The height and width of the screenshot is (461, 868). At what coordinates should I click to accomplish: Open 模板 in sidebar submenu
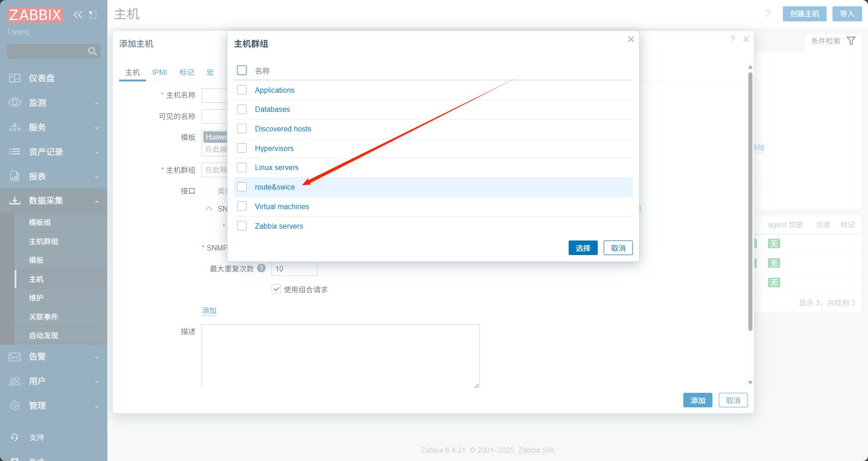click(36, 260)
